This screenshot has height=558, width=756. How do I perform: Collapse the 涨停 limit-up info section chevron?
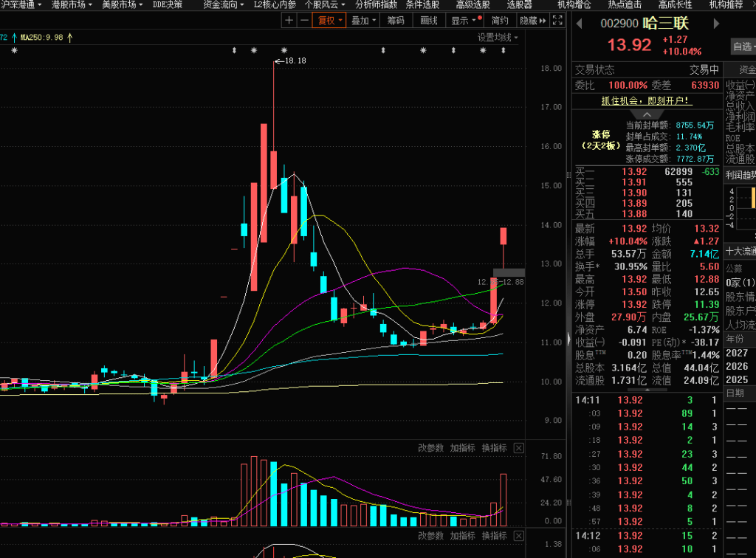click(647, 114)
